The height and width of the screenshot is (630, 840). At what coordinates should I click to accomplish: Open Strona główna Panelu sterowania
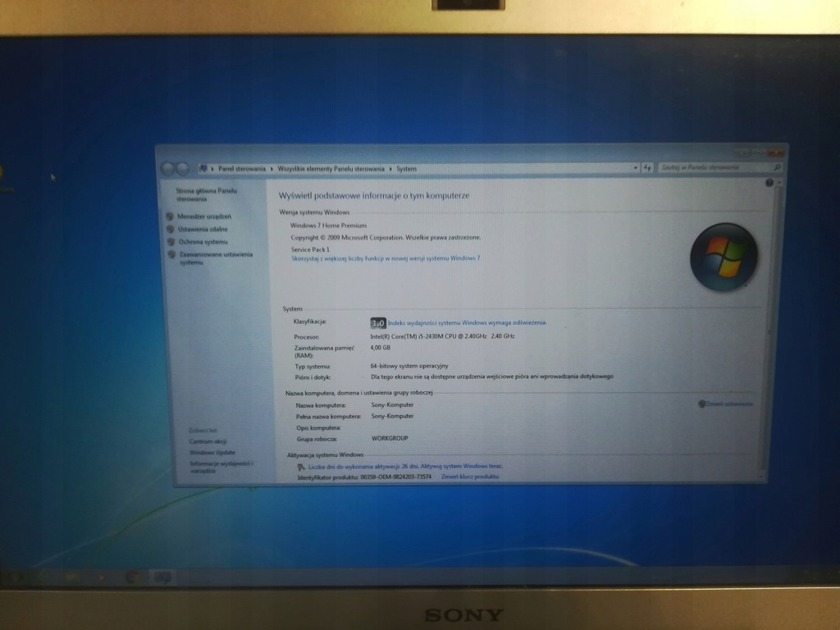[206, 194]
